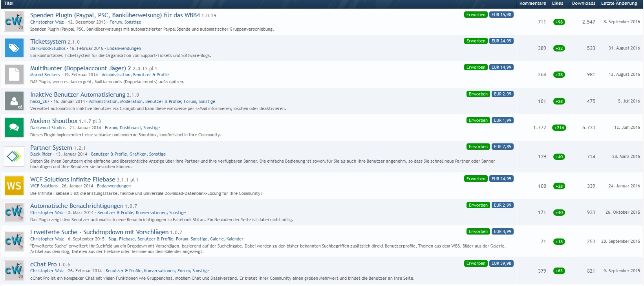Image resolution: width=644 pixels, height=286 pixels.
Task: Click the cChat Pro cW avatar icon
Action: click(x=14, y=271)
